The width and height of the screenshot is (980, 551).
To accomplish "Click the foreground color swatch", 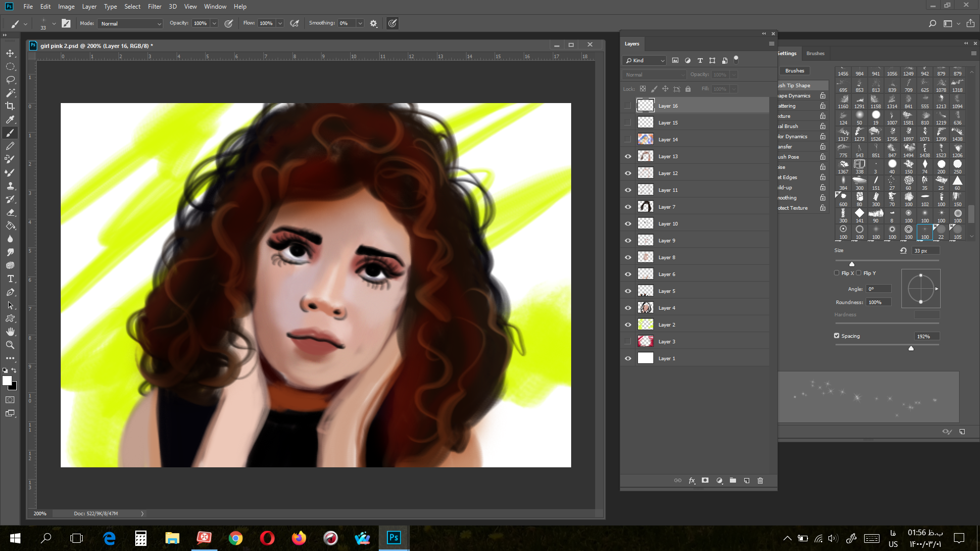I will [x=7, y=381].
